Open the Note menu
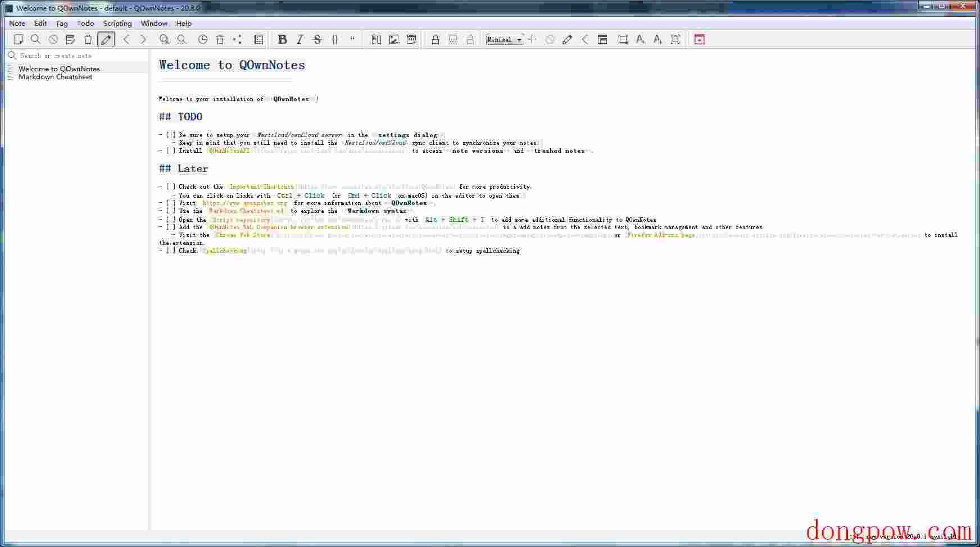The image size is (980, 547). (17, 24)
